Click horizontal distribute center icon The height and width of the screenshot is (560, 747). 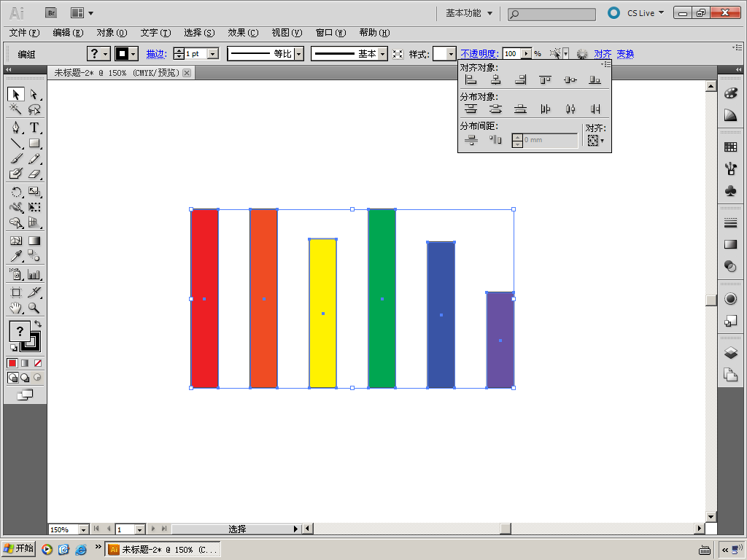pos(570,109)
